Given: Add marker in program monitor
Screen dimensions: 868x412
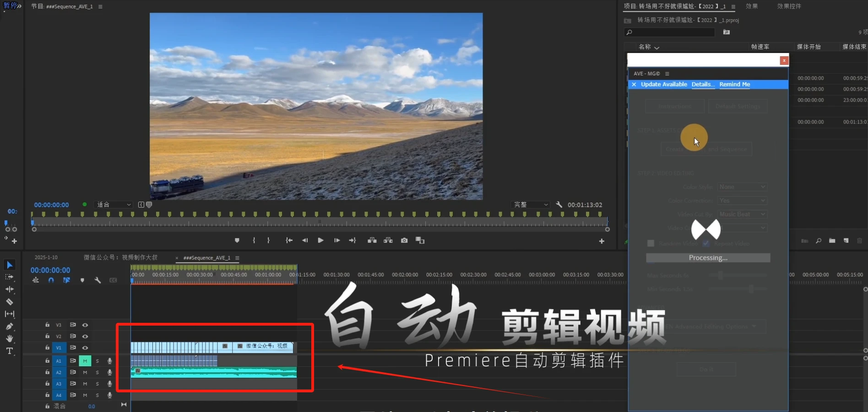Looking at the screenshot, I should 237,241.
